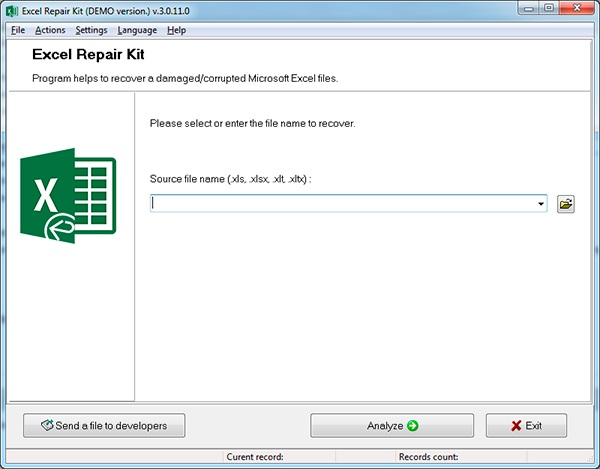Click the 'Excel Repair Kit' heading
The width and height of the screenshot is (600, 469).
click(x=88, y=54)
